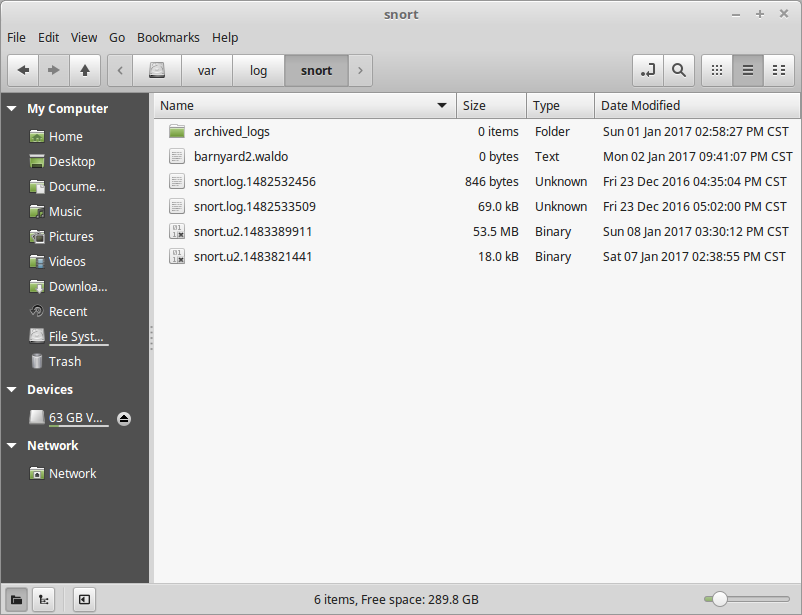
Task: Navigate to the 'log' breadcrumb folder
Action: pyautogui.click(x=258, y=70)
